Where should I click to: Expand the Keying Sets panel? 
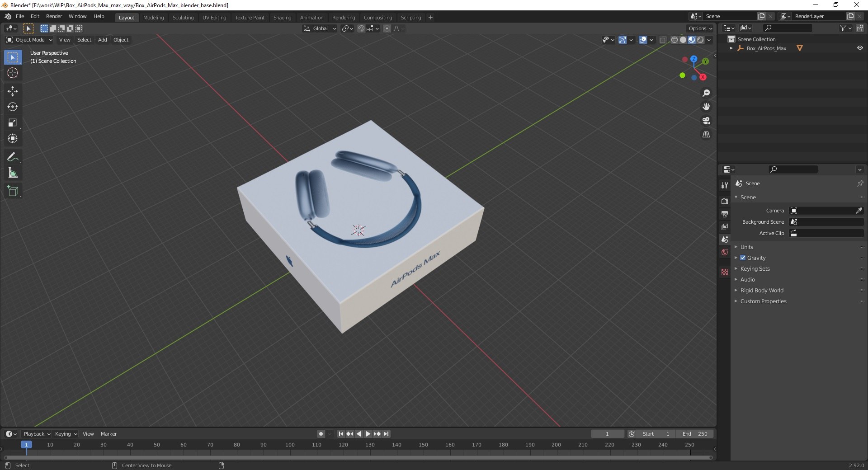755,268
